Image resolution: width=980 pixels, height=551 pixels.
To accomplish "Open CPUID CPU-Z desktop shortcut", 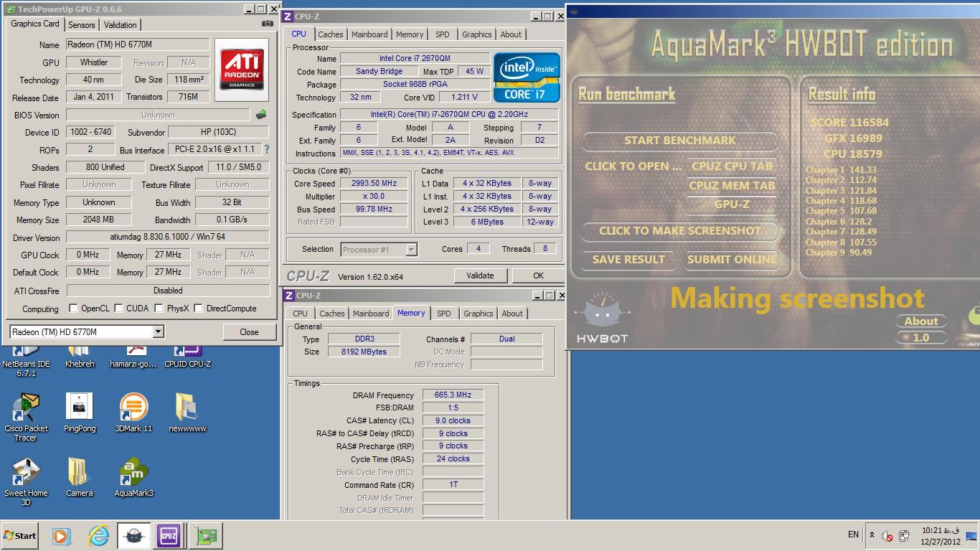I will pyautogui.click(x=187, y=357).
